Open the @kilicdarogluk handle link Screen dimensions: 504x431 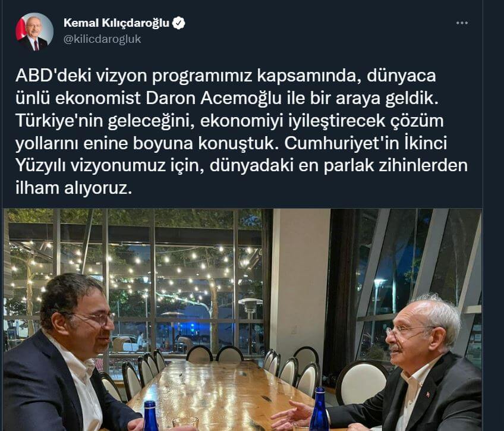point(102,39)
